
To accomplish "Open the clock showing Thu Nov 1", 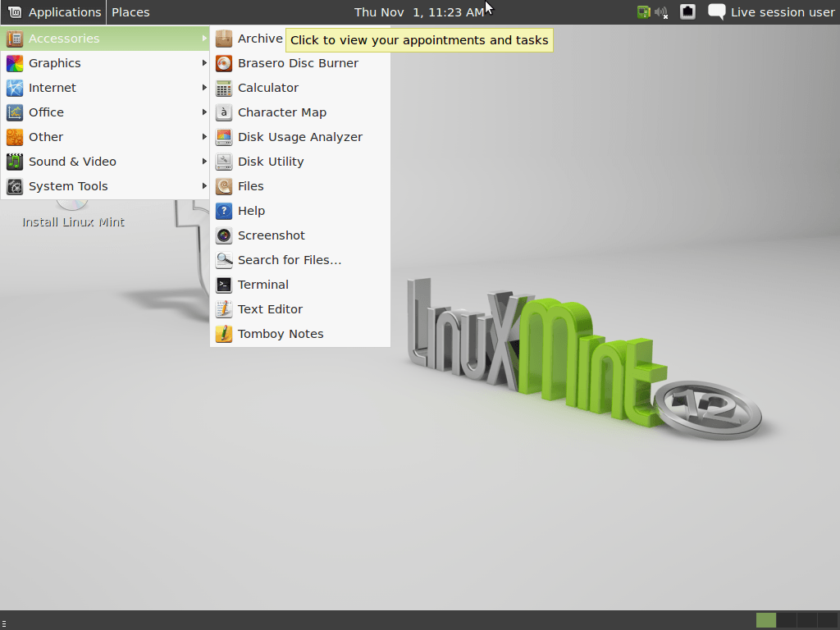I will [419, 12].
